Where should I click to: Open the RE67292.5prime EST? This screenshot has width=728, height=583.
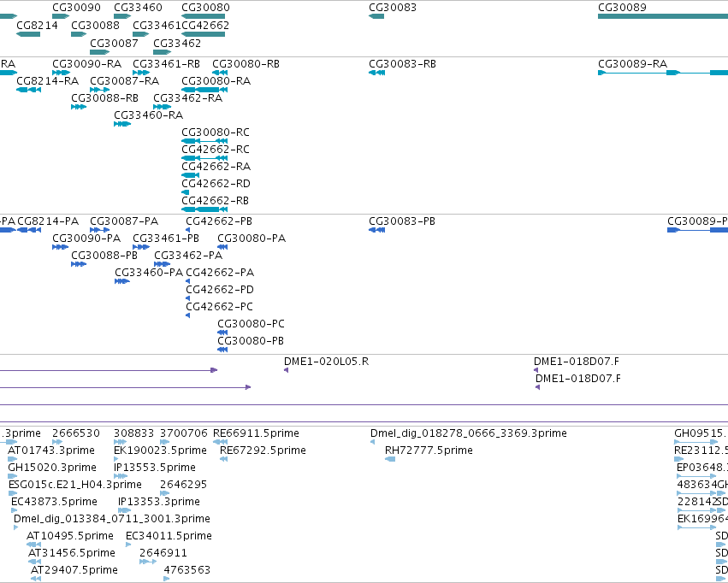[x=263, y=450]
